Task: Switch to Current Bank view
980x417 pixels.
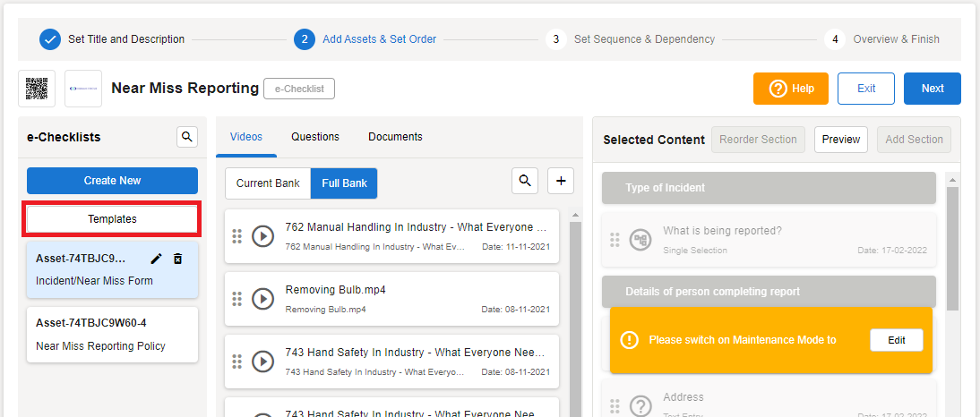Action: (x=268, y=183)
